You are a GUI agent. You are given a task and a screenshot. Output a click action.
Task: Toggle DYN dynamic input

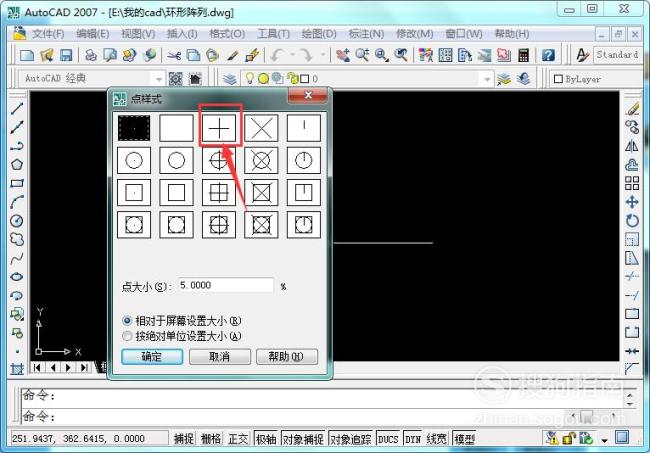[x=413, y=439]
